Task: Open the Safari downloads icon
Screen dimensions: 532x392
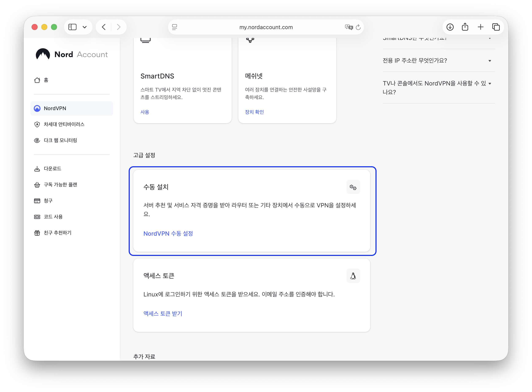Action: click(x=450, y=27)
